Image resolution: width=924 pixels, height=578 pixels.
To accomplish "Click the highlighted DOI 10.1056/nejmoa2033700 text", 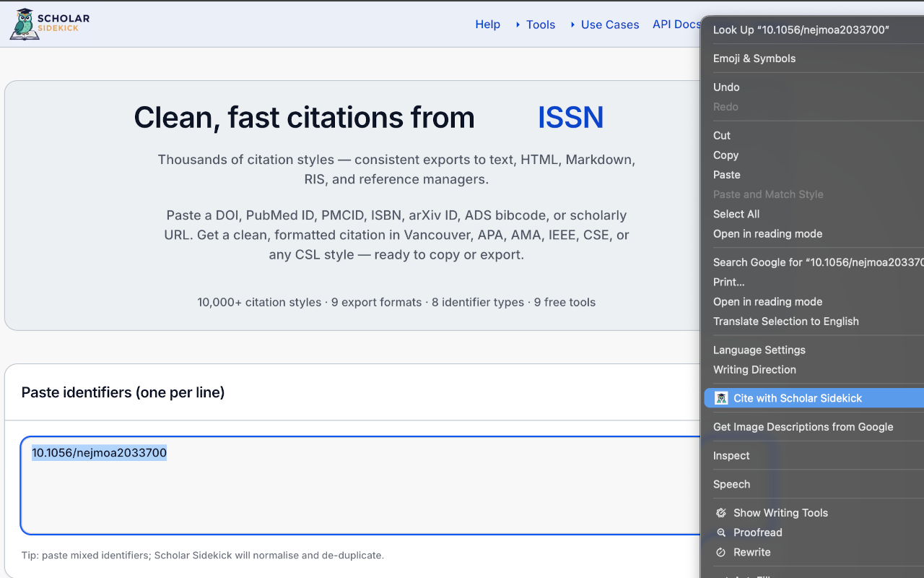I will [99, 453].
